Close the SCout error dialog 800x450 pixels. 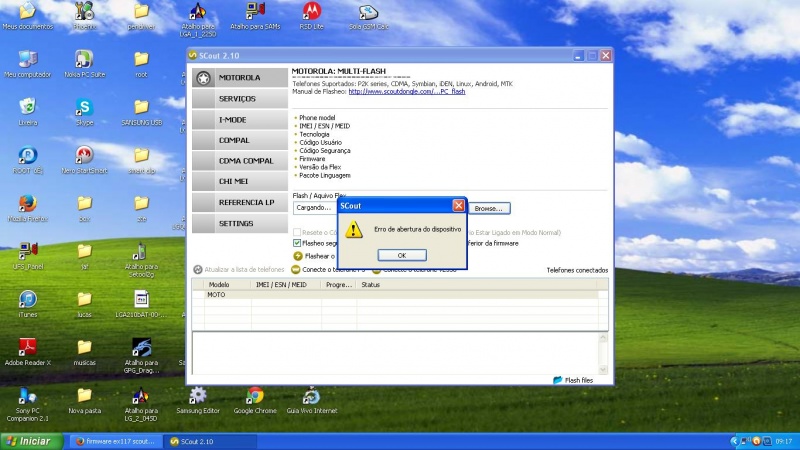point(458,205)
